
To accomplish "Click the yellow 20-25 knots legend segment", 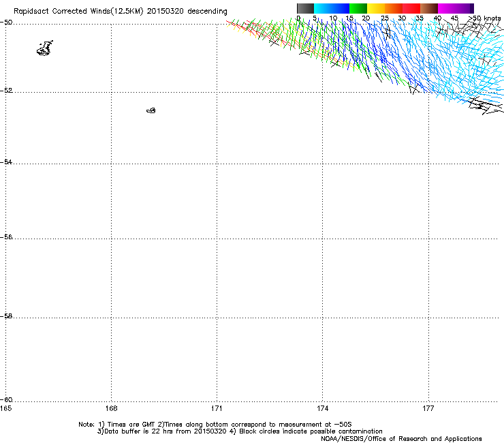I will coord(376,8).
